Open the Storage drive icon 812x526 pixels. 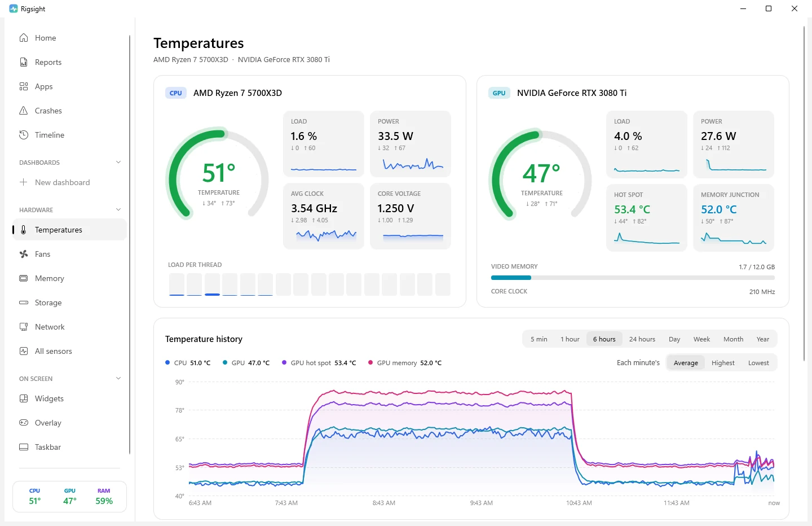[x=24, y=303]
